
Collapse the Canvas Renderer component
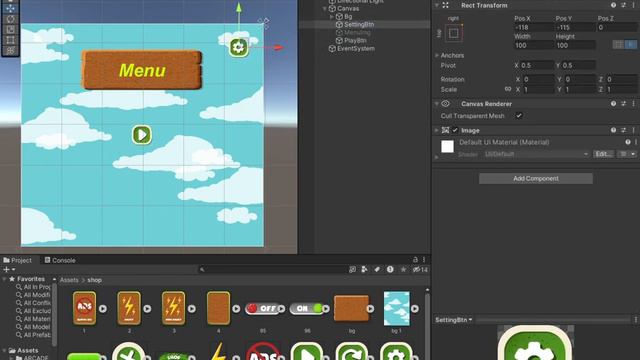pos(437,104)
